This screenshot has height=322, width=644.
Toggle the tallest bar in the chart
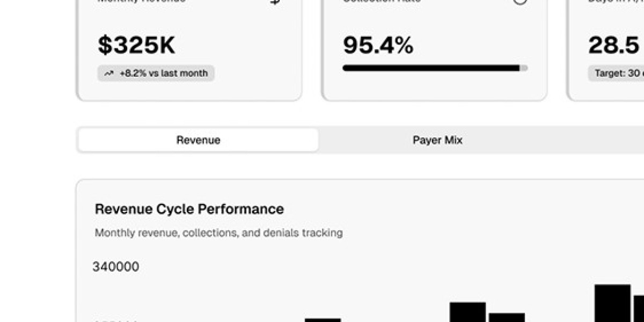(612, 303)
